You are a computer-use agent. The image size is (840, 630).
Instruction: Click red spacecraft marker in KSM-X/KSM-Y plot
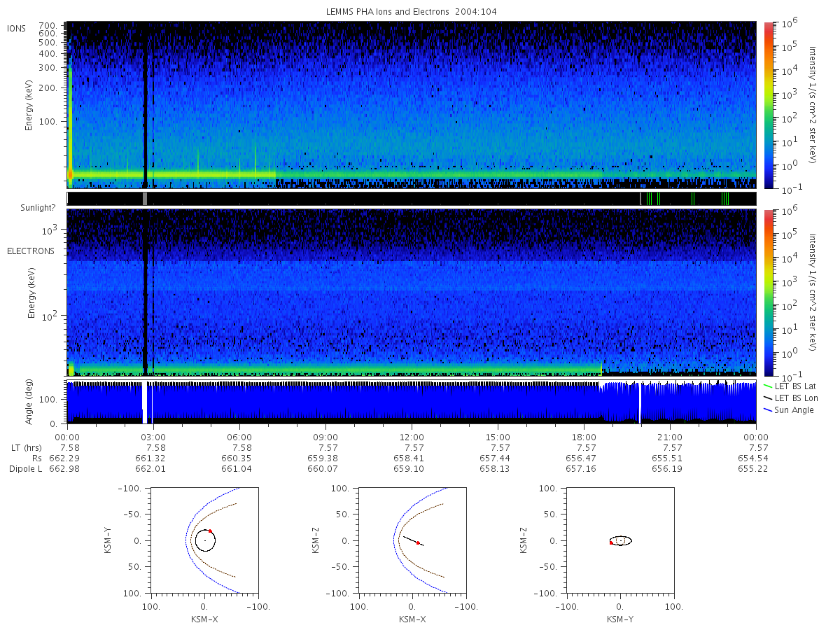[x=210, y=531]
